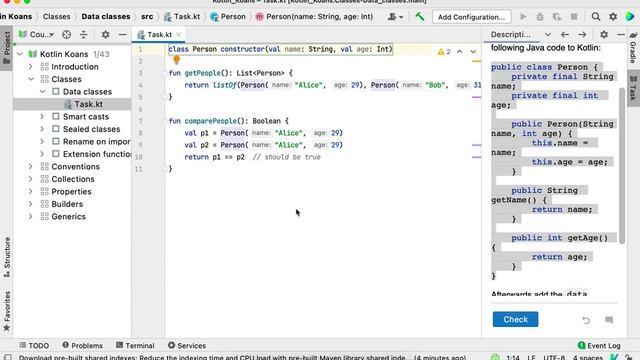Image resolution: width=640 pixels, height=360 pixels.
Task: Hide the Description panel minus icon
Action: [621, 35]
